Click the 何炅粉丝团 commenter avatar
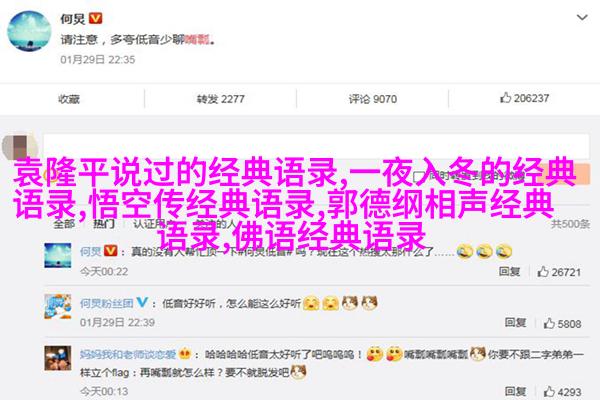The height and width of the screenshot is (400, 600). (x=58, y=307)
